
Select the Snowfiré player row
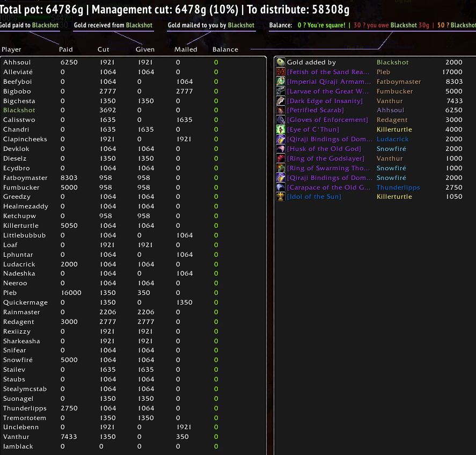pyautogui.click(x=133, y=360)
